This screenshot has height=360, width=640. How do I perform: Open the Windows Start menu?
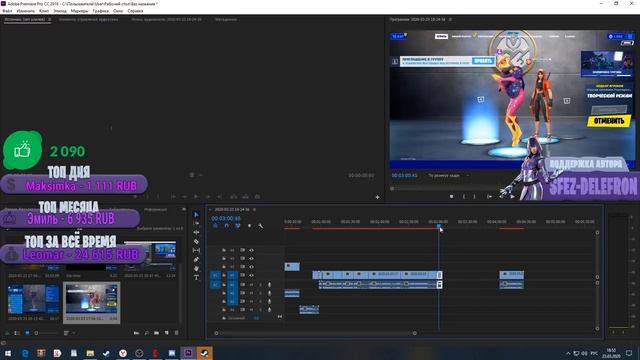pyautogui.click(x=8, y=353)
